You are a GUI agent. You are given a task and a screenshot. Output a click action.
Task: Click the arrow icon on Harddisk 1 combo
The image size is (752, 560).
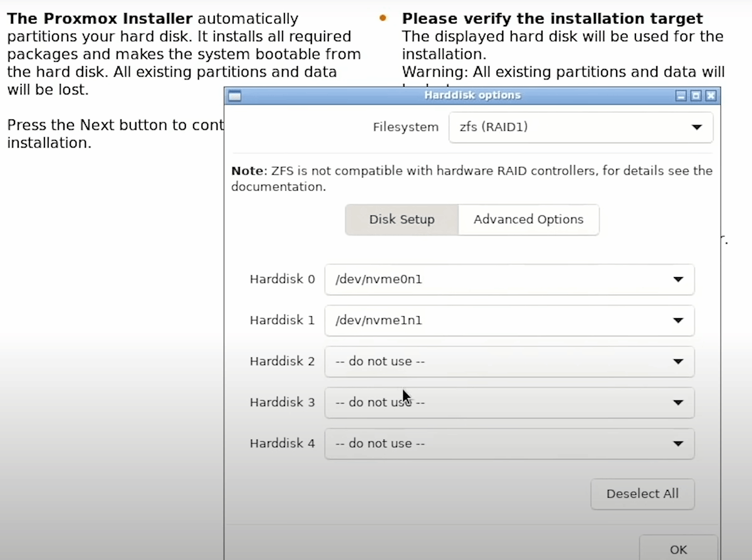(678, 320)
